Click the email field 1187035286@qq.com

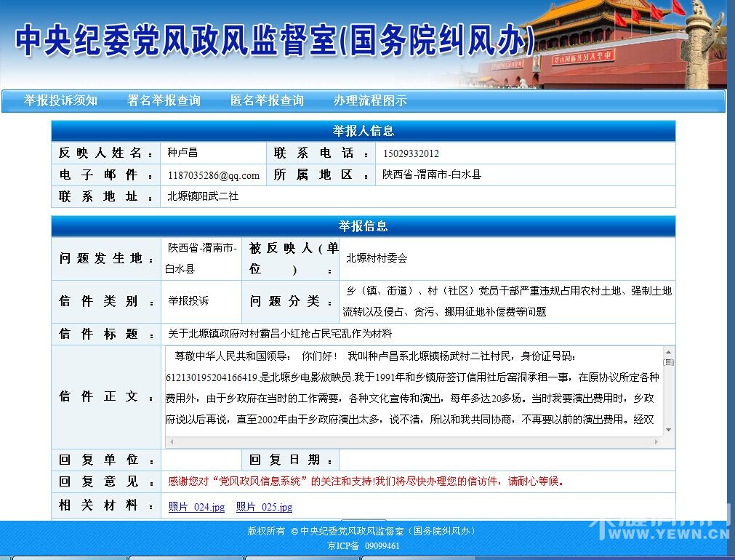pos(213,175)
